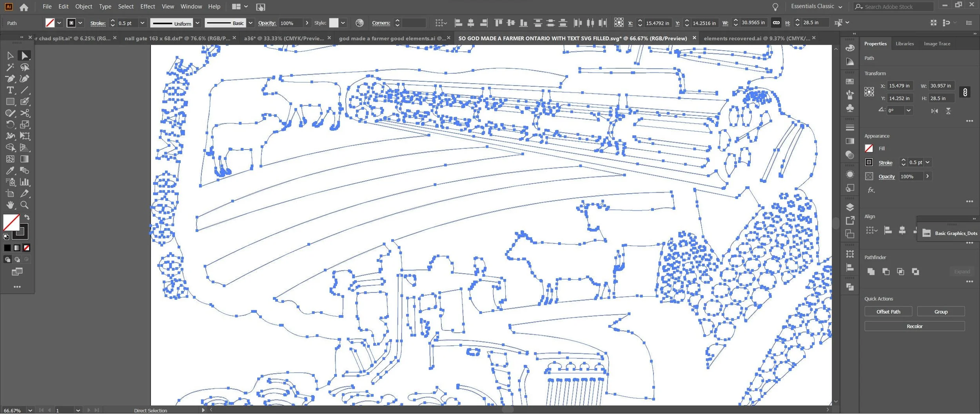The image size is (980, 414).
Task: Open rotation angle dropdown in Properties
Action: [x=909, y=111]
